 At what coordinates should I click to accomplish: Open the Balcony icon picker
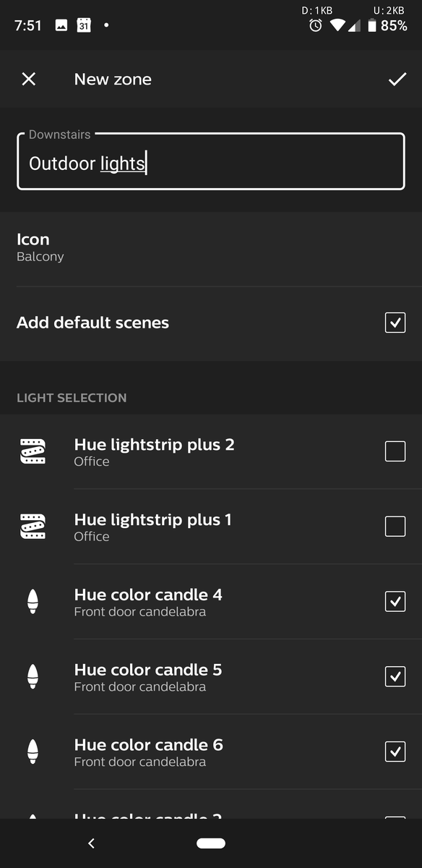click(210, 247)
